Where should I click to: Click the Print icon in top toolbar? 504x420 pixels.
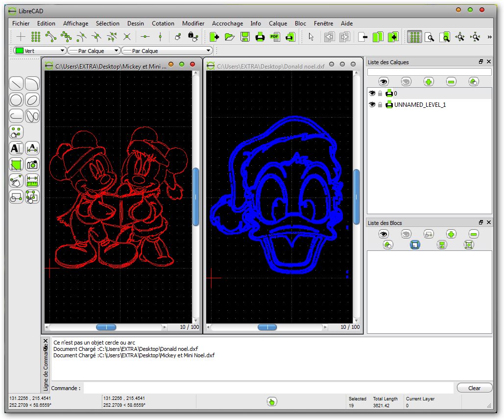(x=260, y=37)
